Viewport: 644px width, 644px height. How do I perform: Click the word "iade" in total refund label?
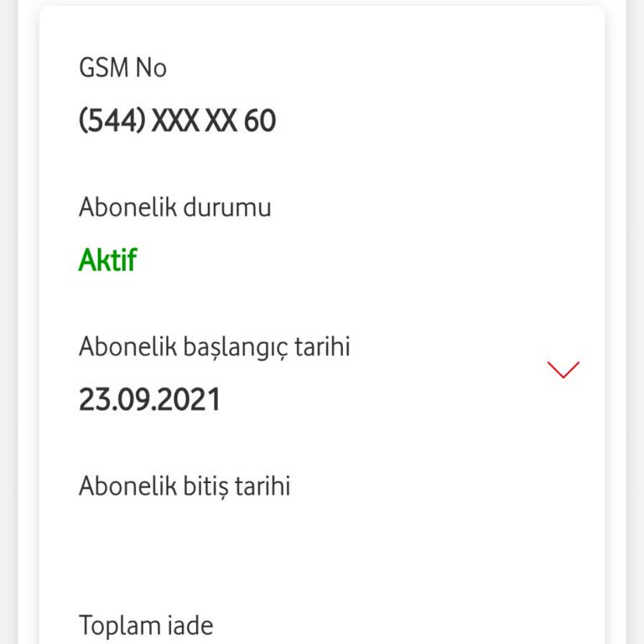tap(189, 625)
